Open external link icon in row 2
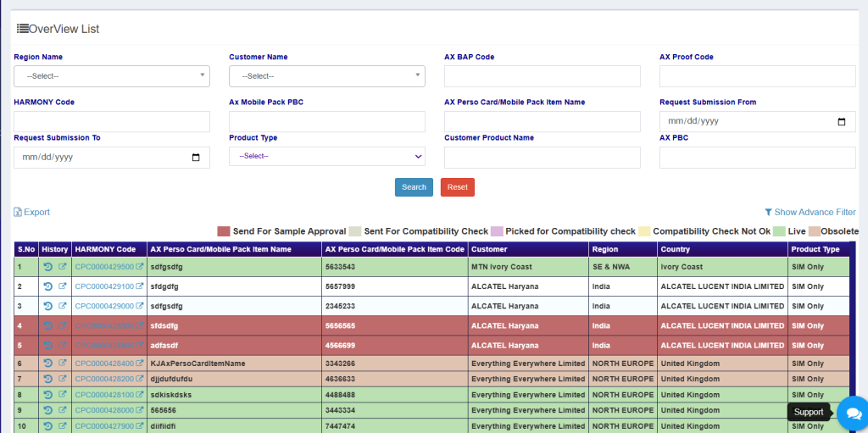This screenshot has height=433, width=868. (x=63, y=286)
